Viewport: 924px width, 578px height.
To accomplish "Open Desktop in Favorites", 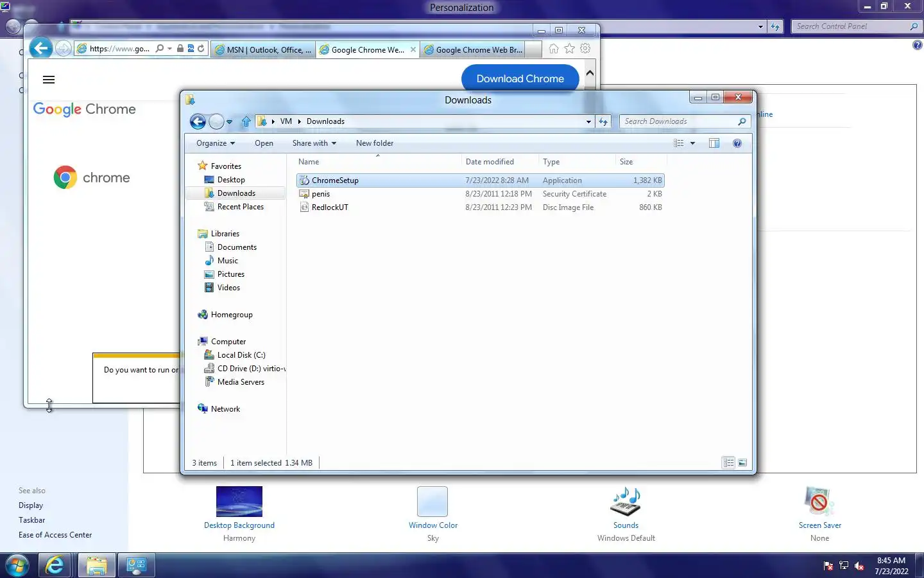I will click(x=231, y=180).
